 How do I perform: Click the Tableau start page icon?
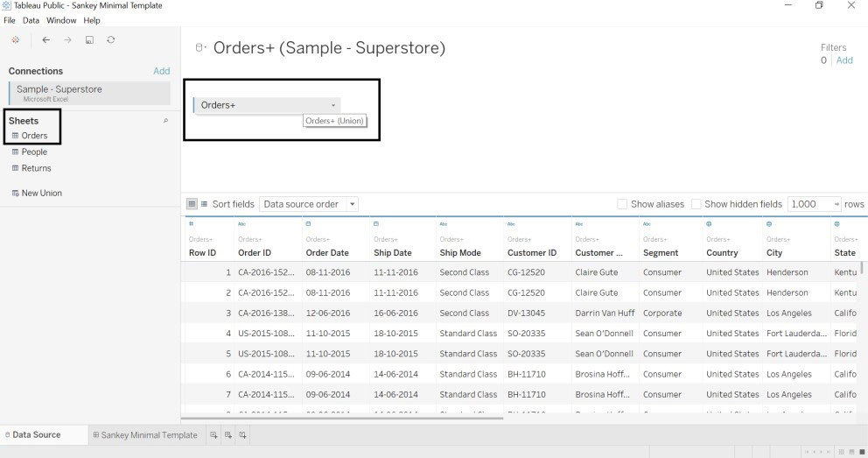16,40
